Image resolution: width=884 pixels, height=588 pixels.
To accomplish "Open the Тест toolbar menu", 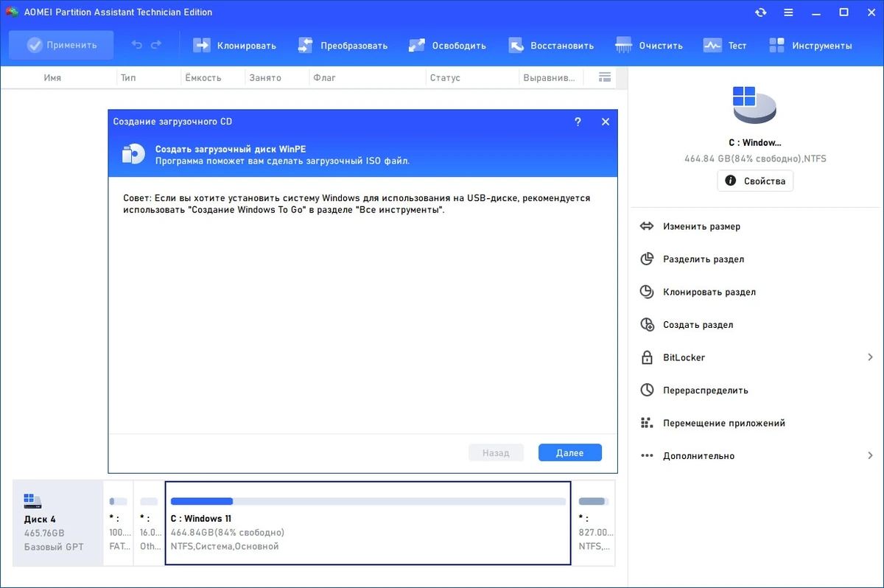I will [x=725, y=45].
